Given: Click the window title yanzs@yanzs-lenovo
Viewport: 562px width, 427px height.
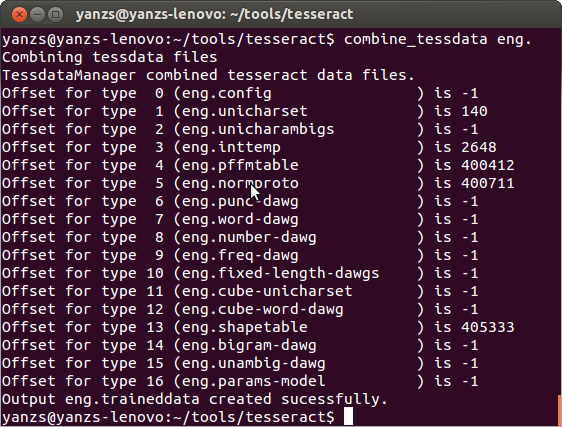Looking at the screenshot, I should click(214, 14).
